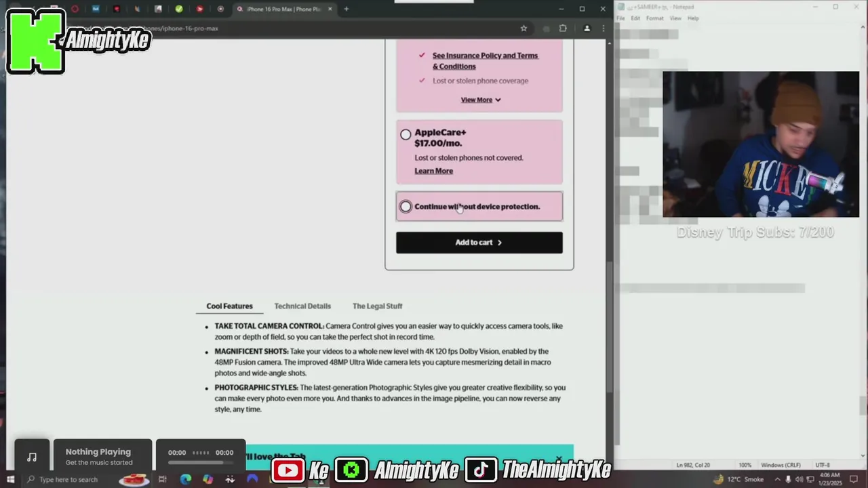Open the taskbar clock showing 4:06 AM
The height and width of the screenshot is (488, 868).
[x=832, y=479]
